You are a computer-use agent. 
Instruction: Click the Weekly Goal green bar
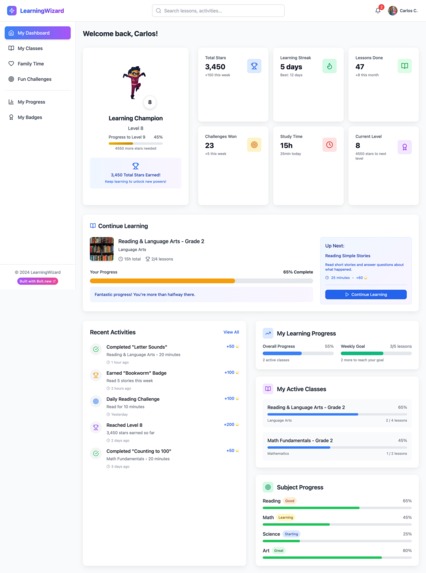coord(376,353)
